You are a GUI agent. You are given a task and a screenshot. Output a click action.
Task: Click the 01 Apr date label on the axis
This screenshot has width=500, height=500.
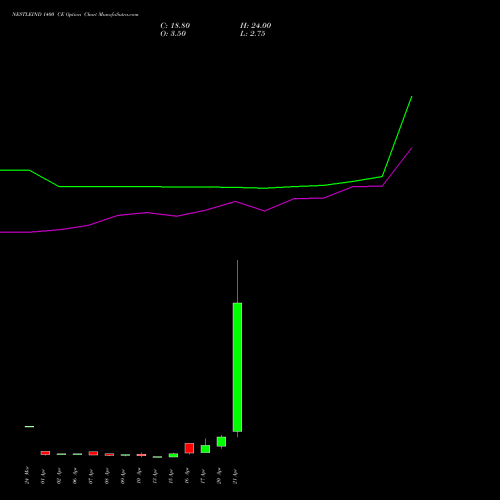coord(43,476)
